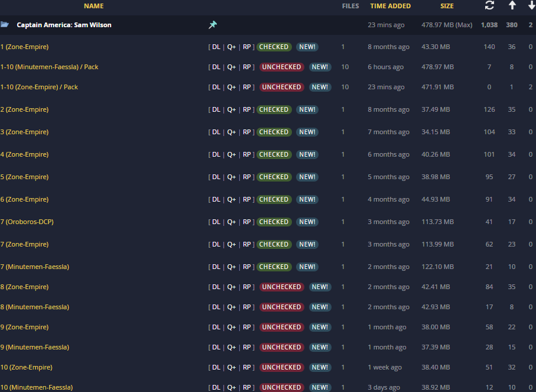Screen dimensions: 536x392
Task: Click RP for 1 (Zone-Empire)
Action: pyautogui.click(x=247, y=47)
